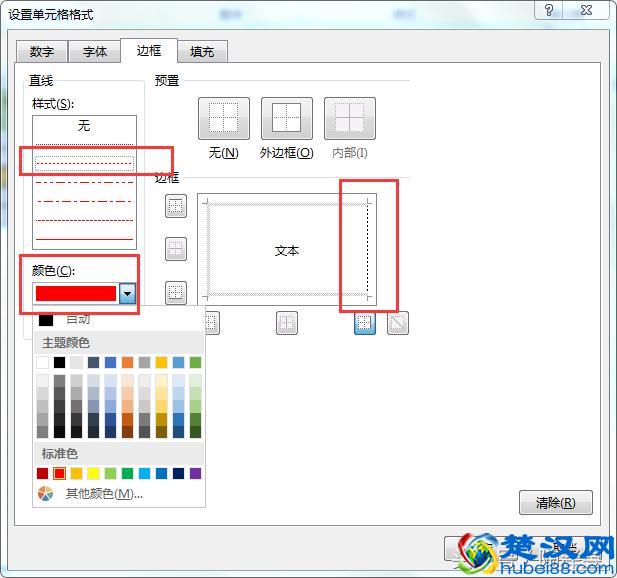This screenshot has height=578, width=617.
Task: Pick the selected red standard color
Action: pos(59,473)
